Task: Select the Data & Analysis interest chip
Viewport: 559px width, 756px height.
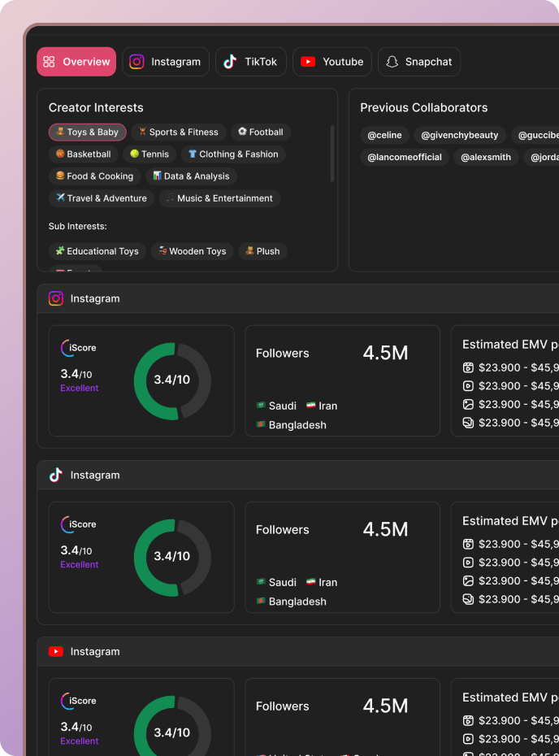Action: pos(191,176)
